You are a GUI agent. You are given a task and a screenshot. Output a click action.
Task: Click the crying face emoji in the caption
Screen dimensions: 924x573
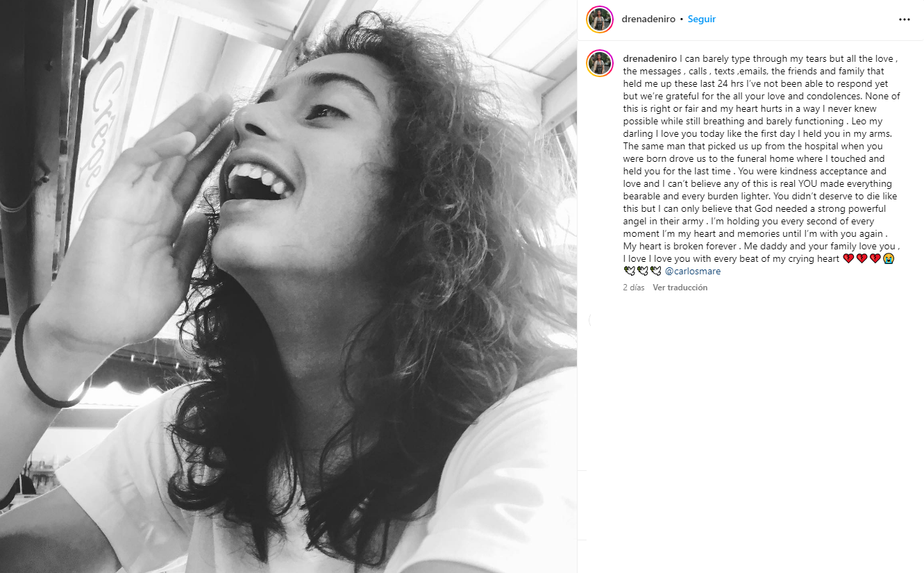point(888,259)
